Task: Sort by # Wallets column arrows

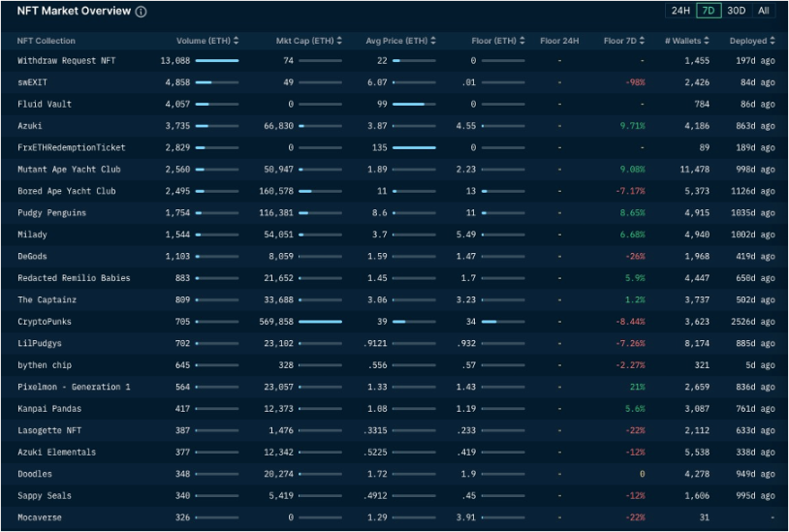Action: click(x=707, y=41)
